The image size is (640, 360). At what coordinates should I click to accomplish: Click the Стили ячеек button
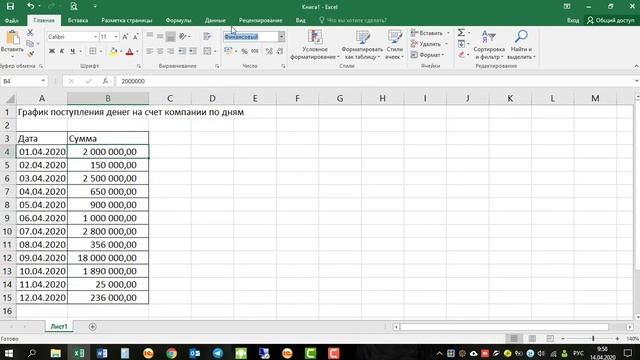pos(394,45)
